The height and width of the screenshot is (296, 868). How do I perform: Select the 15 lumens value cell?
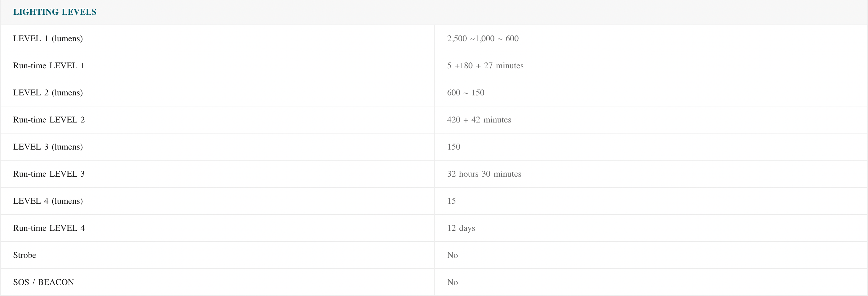point(451,201)
